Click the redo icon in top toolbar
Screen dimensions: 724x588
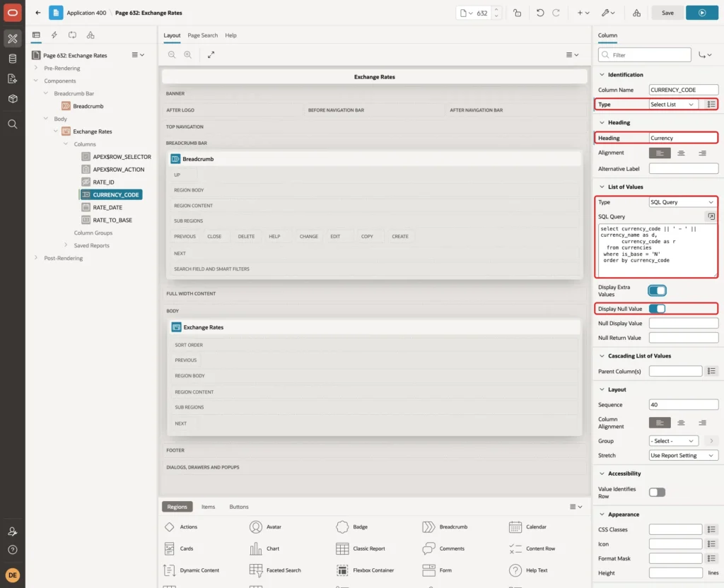pos(556,13)
